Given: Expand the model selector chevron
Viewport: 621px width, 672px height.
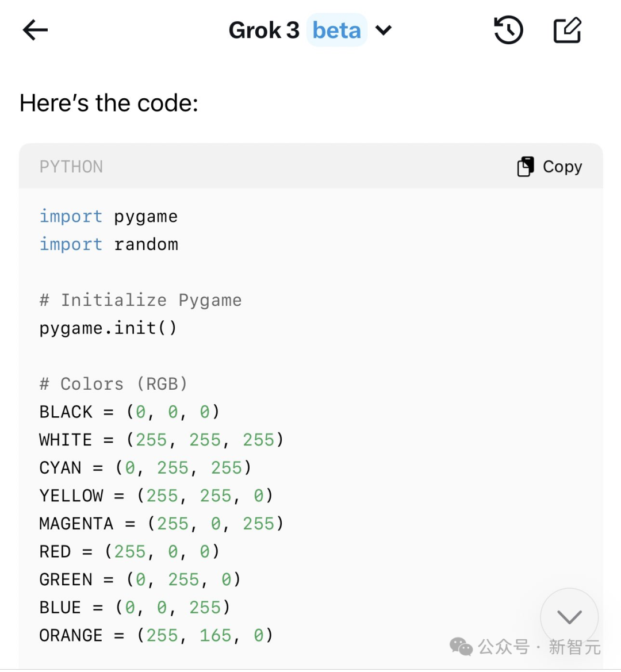Looking at the screenshot, I should tap(384, 30).
